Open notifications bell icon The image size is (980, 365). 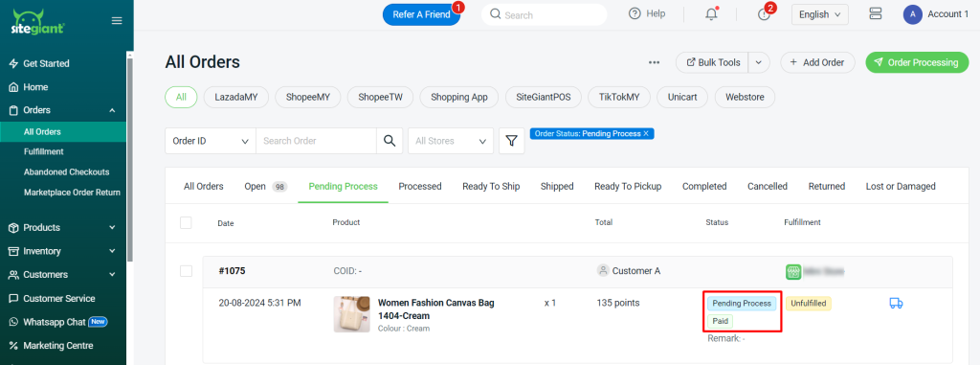coord(711,14)
